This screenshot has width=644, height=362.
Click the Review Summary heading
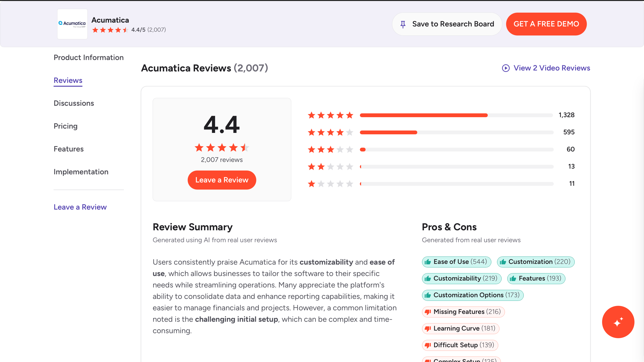192,227
